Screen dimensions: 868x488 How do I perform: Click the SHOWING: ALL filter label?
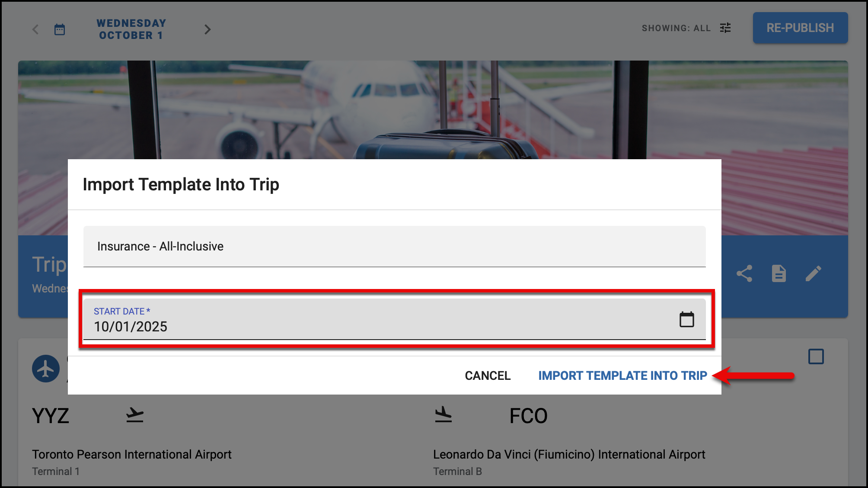point(676,28)
